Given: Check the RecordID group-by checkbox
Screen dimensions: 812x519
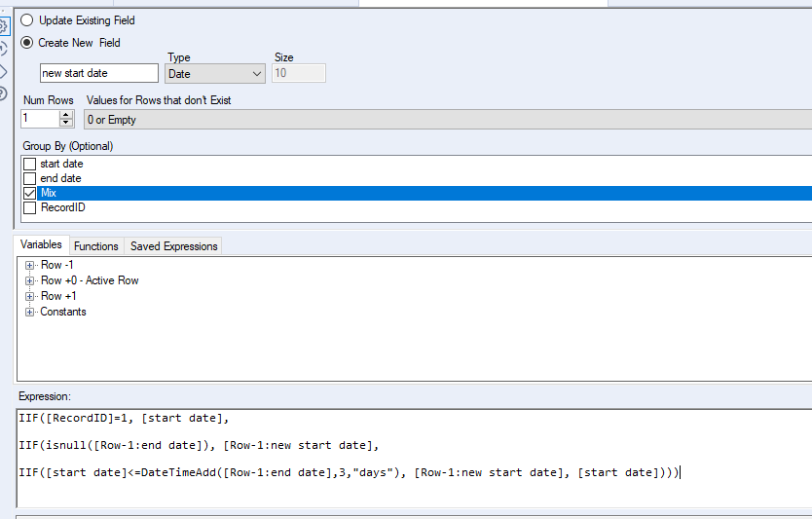Looking at the screenshot, I should 30,207.
